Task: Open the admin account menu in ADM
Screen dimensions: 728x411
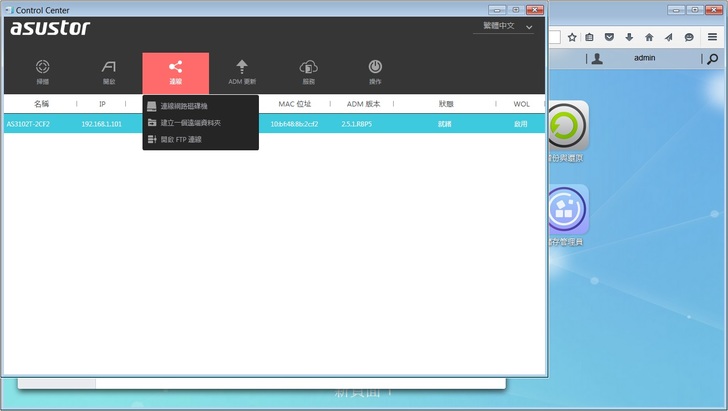Action: click(x=644, y=58)
